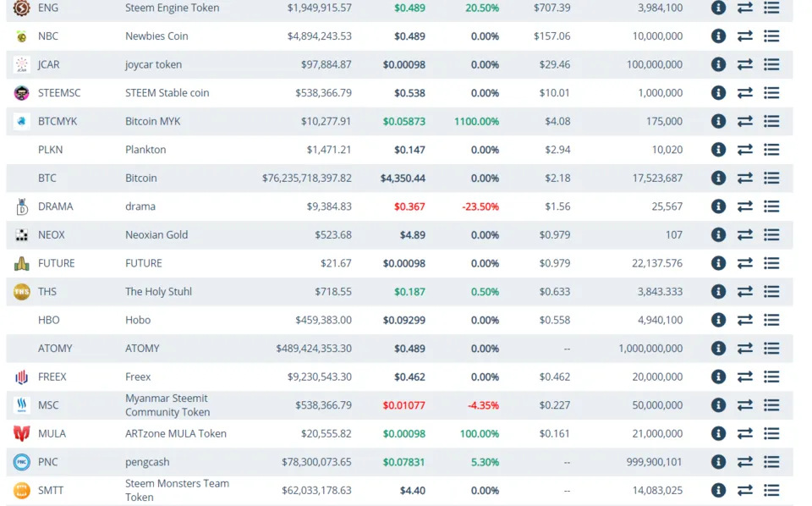Viewport: 812px width, 506px height.
Task: Click the HBO symbol text
Action: [49, 320]
